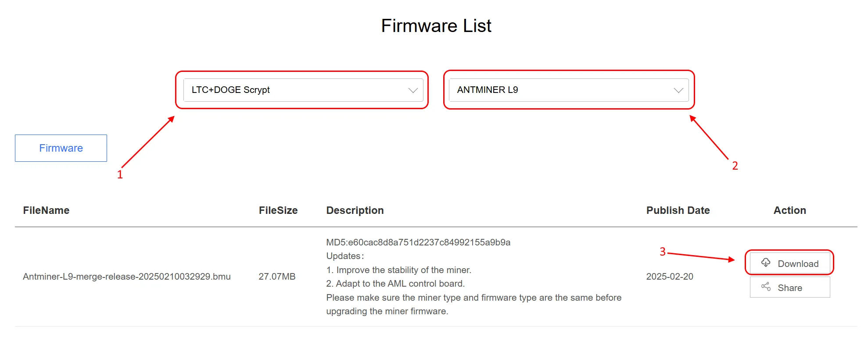Open the ANTMINER L9 model selector

point(569,90)
